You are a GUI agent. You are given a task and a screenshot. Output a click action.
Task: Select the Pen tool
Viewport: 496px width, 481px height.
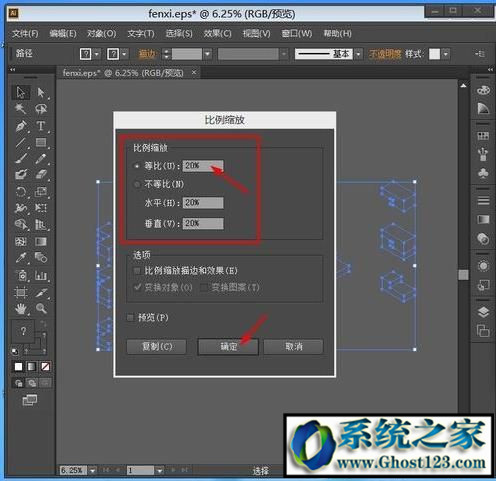(21, 127)
